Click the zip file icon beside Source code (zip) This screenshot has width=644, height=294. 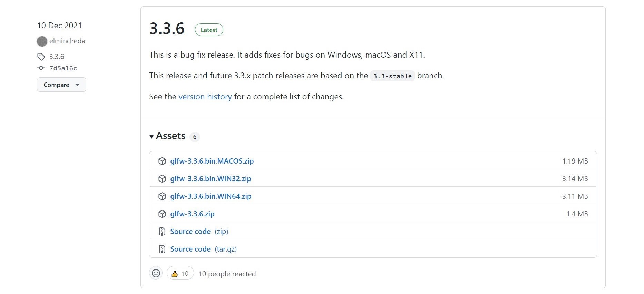(x=162, y=232)
